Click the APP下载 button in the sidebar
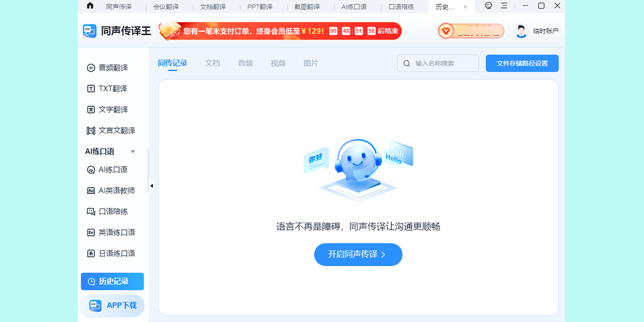The height and width of the screenshot is (322, 644). [x=112, y=305]
